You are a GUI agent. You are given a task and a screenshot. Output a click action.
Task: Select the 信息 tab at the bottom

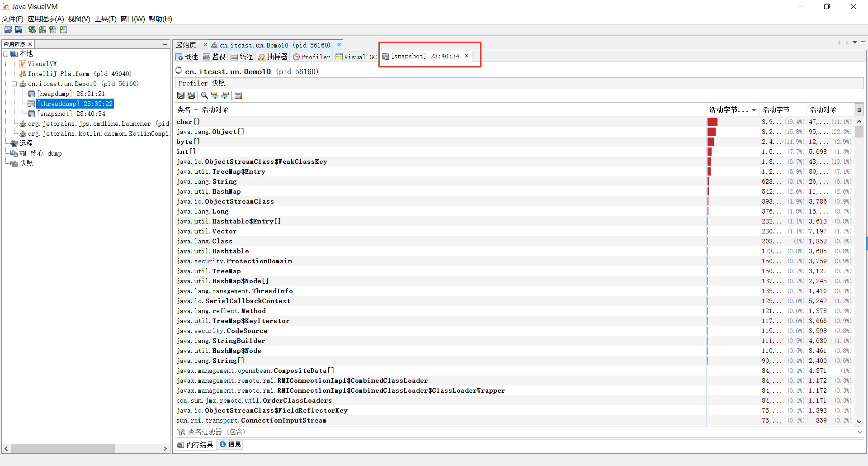point(230,444)
